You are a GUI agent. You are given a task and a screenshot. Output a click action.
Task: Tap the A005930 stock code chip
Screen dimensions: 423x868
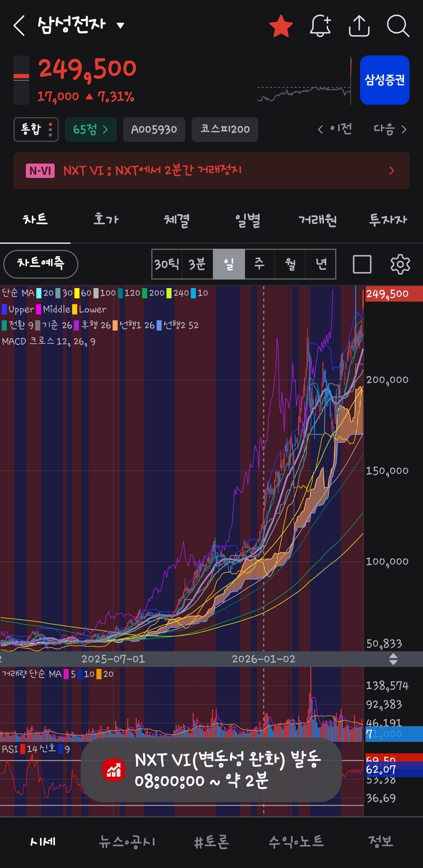pos(154,129)
